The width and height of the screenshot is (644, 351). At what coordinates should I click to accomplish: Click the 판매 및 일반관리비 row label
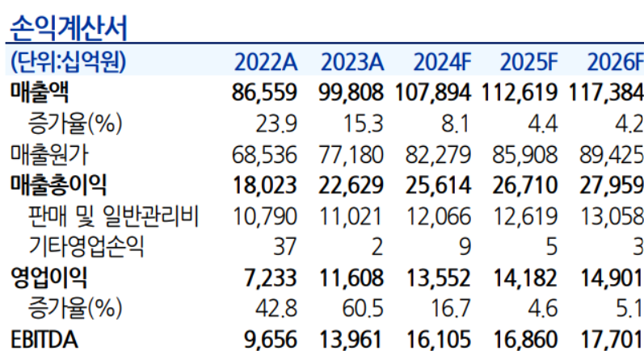115,215
